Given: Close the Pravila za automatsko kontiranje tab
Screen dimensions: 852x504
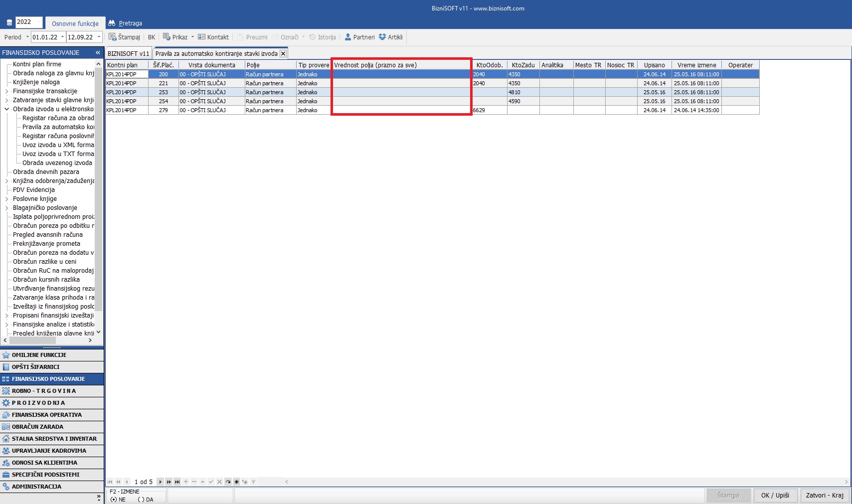Looking at the screenshot, I should (283, 53).
